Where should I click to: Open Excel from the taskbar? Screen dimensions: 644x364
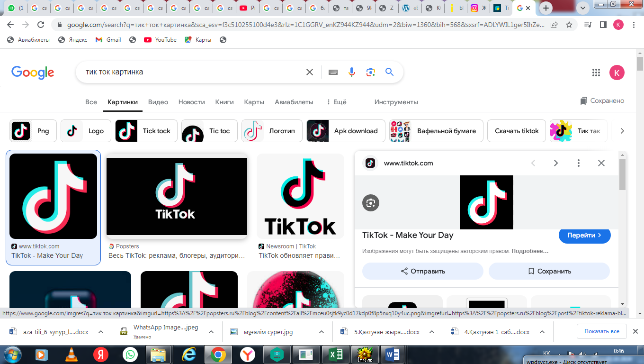335,354
